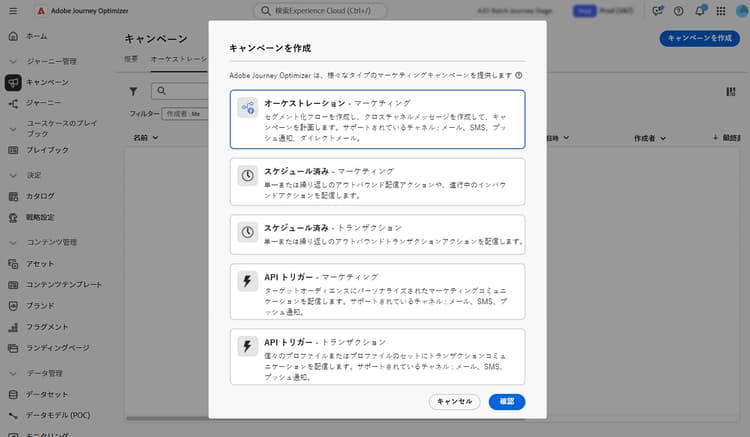Screen dimensions: 750x437
Task: Click the 作成者: Me filter chip
Action: point(185,114)
